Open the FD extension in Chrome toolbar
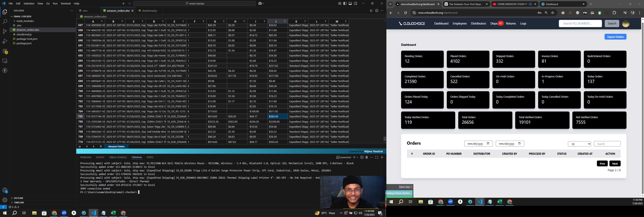This screenshot has width=644, height=217. (585, 13)
